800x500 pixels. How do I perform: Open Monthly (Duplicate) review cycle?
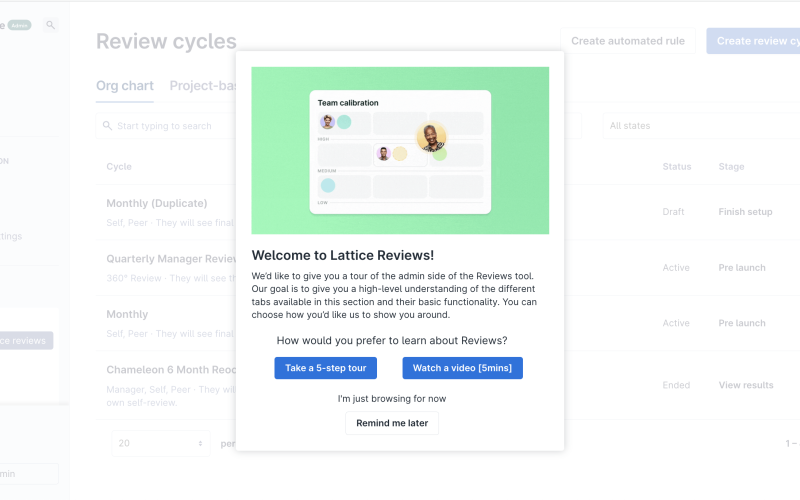pos(157,203)
